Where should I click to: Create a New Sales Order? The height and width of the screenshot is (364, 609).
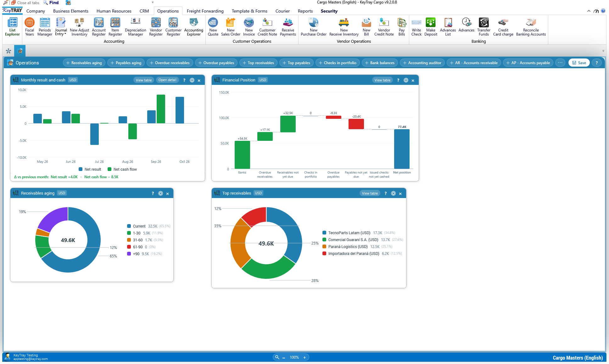tap(231, 27)
